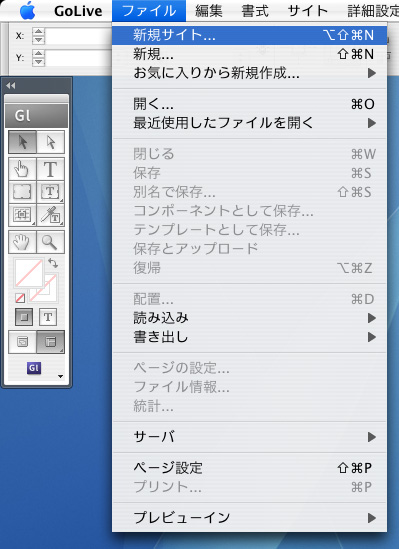The height and width of the screenshot is (549, 399).
Task: Click in the Y position field
Action: coord(79,57)
